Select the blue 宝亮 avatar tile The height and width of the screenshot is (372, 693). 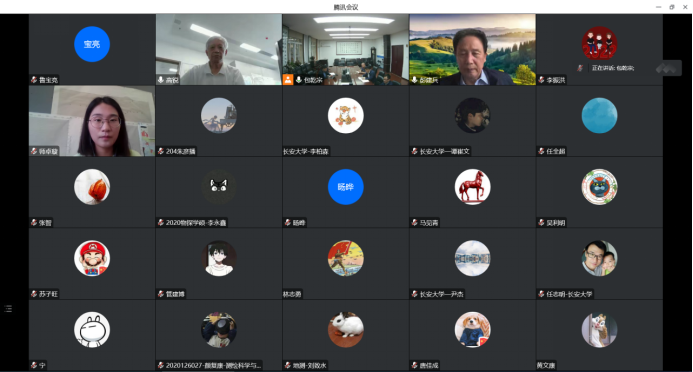[x=92, y=44]
